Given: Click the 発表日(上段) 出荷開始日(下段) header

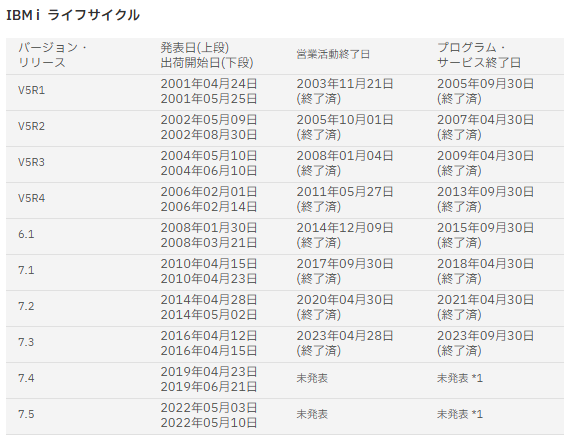Looking at the screenshot, I should tap(207, 55).
